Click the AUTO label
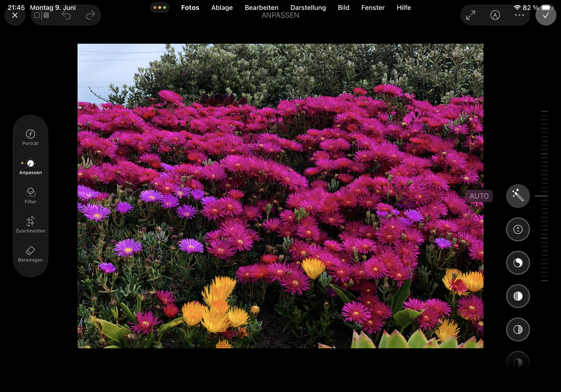The width and height of the screenshot is (561, 392). click(479, 196)
